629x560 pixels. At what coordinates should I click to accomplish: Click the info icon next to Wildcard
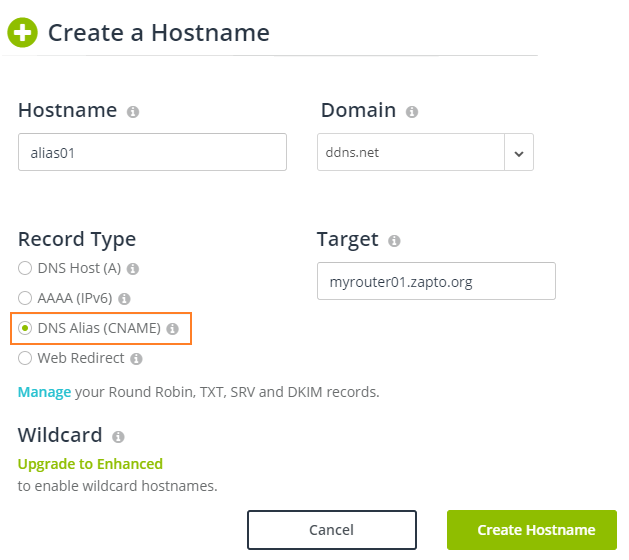click(x=118, y=437)
